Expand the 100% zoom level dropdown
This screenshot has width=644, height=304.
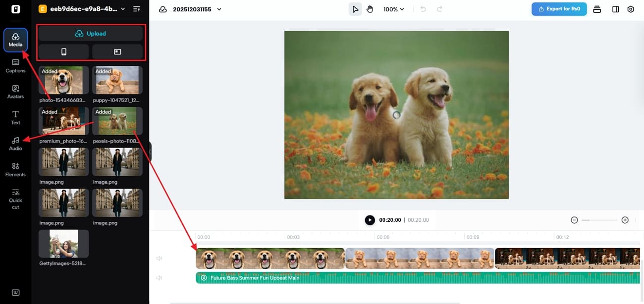(x=394, y=9)
